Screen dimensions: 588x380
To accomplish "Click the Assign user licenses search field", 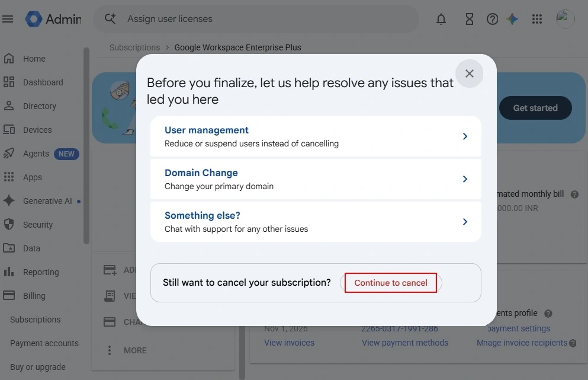I will click(256, 19).
